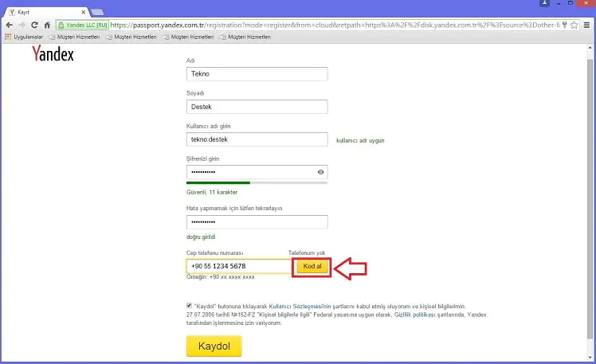This screenshot has height=364, width=596.
Task: Focus the username field tekno.destek
Action: pyautogui.click(x=257, y=139)
